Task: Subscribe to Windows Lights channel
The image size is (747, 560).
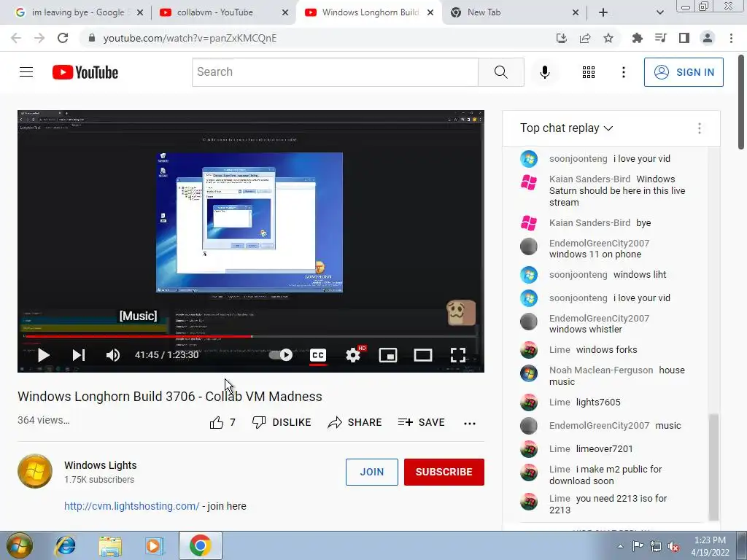Action: [x=444, y=472]
